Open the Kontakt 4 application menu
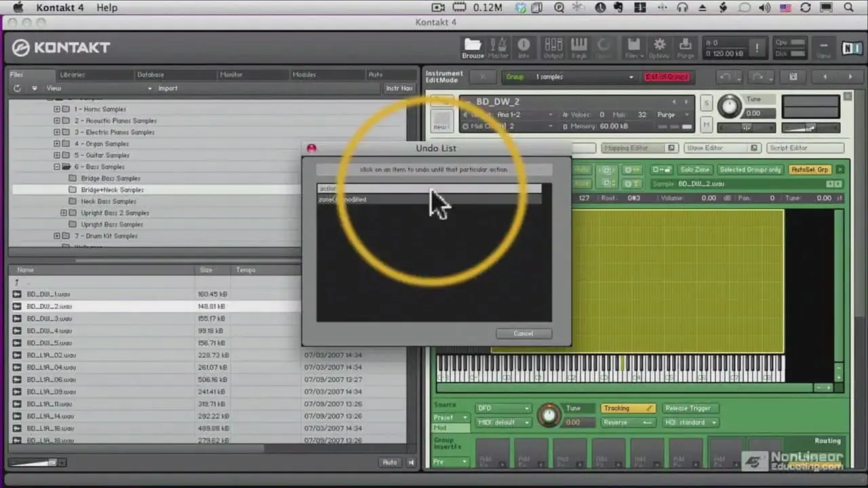 point(60,7)
